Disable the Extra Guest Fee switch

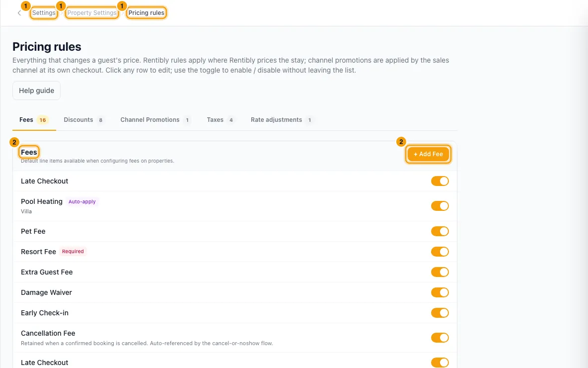(x=440, y=272)
